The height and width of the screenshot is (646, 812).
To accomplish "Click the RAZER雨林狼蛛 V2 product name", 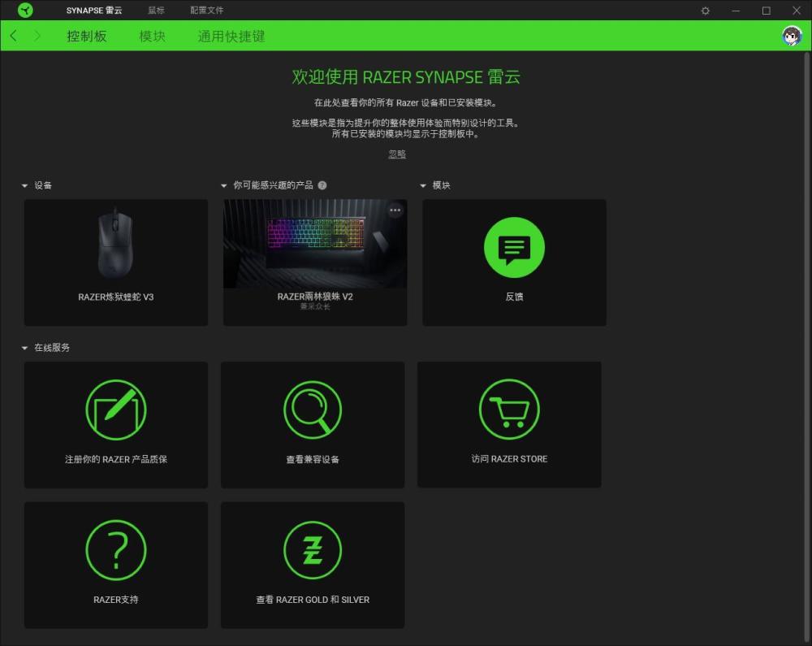I will click(x=315, y=297).
